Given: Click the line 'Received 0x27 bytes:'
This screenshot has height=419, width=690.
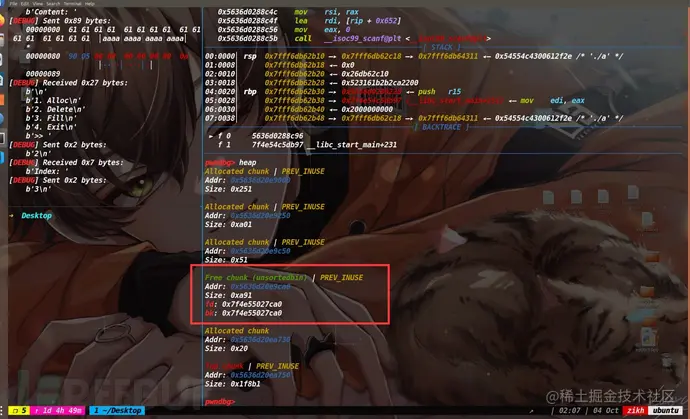Looking at the screenshot, I should (x=85, y=83).
